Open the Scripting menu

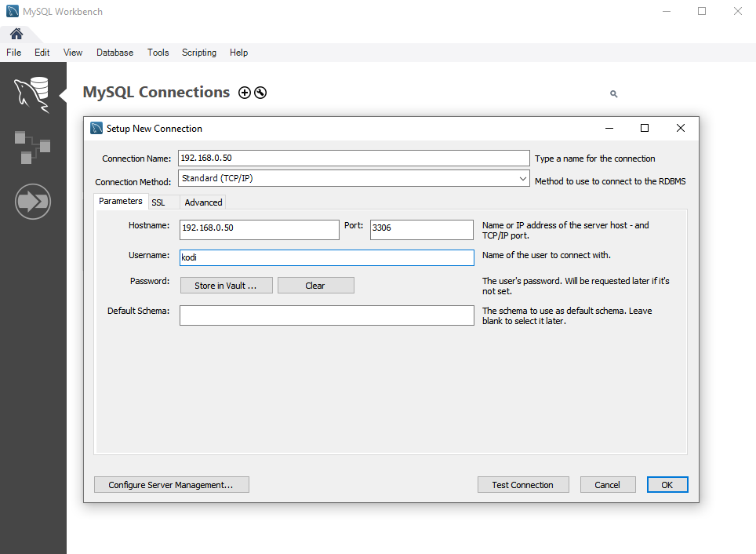pyautogui.click(x=199, y=53)
